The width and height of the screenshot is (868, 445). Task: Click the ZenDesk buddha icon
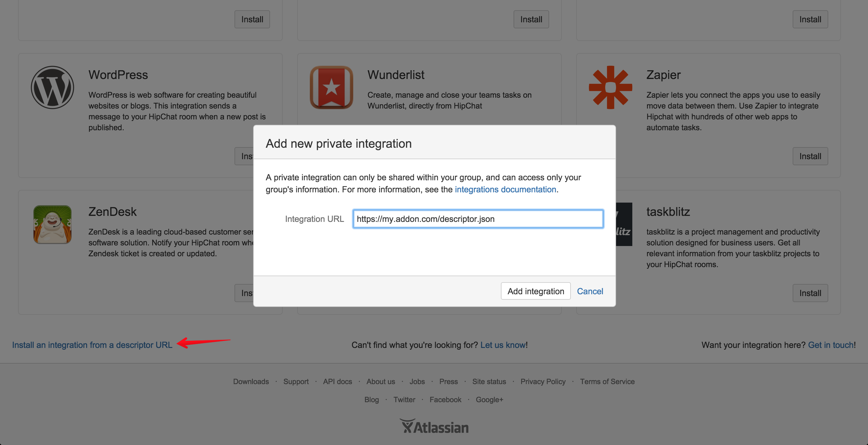click(52, 225)
